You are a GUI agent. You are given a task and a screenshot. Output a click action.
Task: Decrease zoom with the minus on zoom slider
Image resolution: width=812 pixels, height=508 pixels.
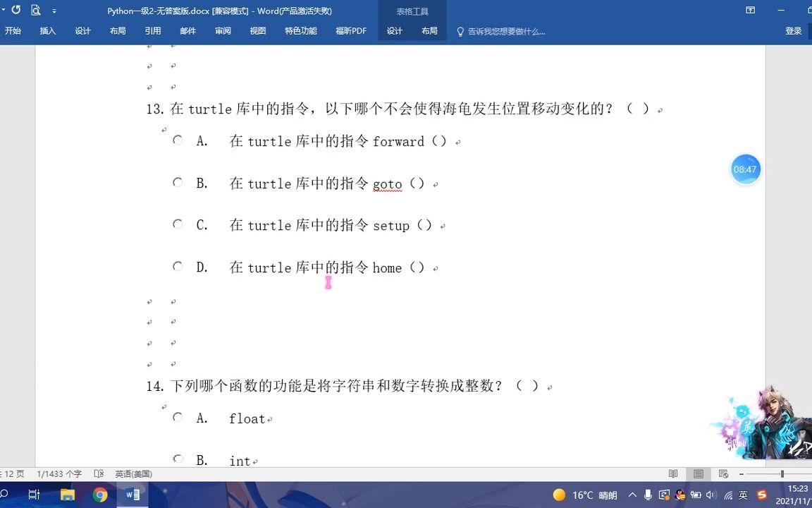point(740,473)
